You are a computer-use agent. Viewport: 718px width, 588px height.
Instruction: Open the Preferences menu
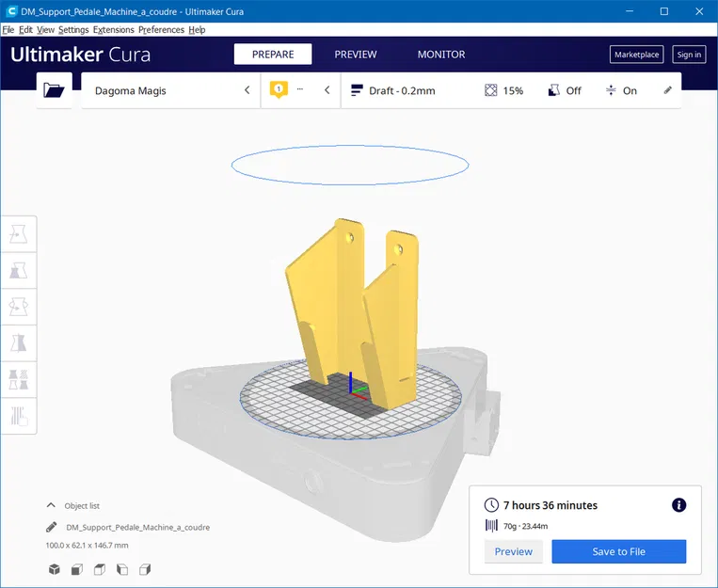(x=161, y=30)
